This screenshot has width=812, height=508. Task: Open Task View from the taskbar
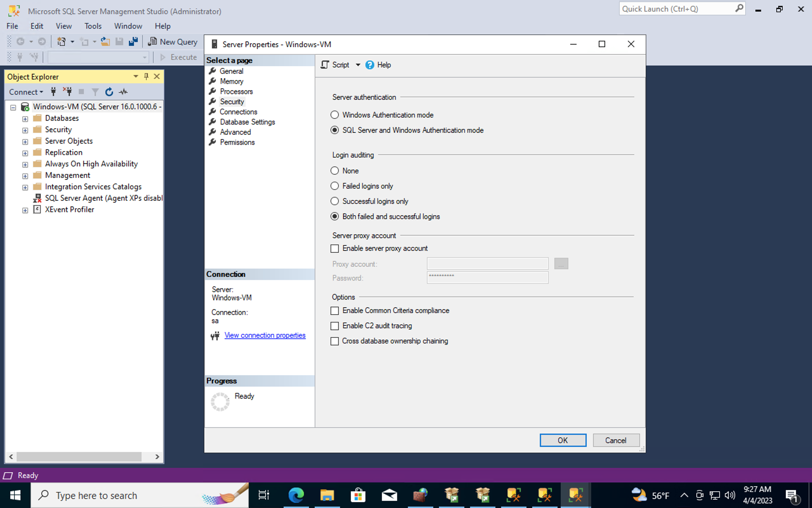(264, 495)
